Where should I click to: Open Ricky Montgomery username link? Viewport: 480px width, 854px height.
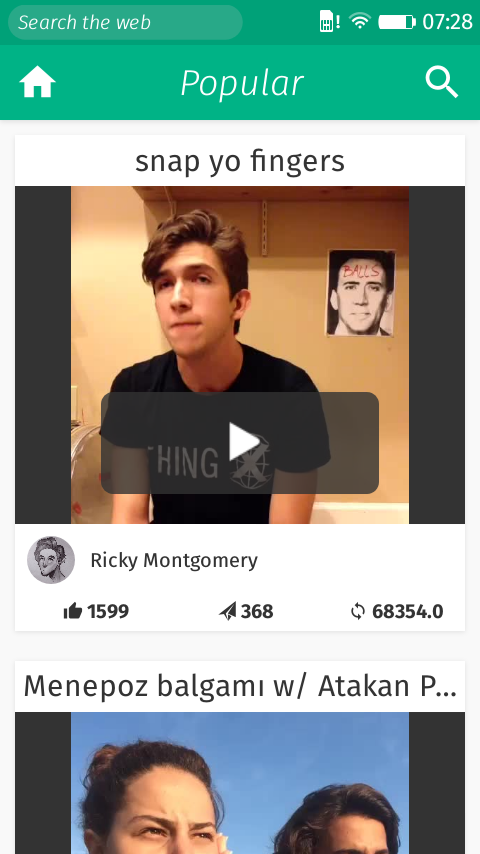[x=174, y=560]
